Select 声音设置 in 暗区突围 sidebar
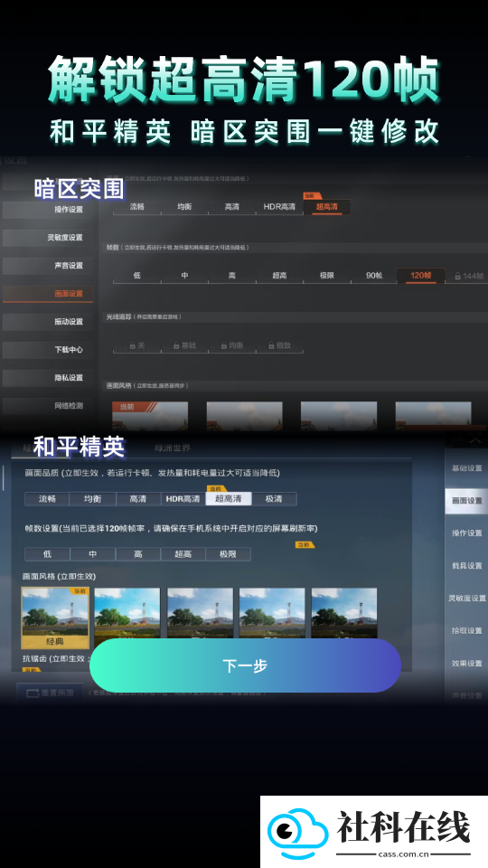Viewport: 488px width, 868px height. (x=48, y=266)
